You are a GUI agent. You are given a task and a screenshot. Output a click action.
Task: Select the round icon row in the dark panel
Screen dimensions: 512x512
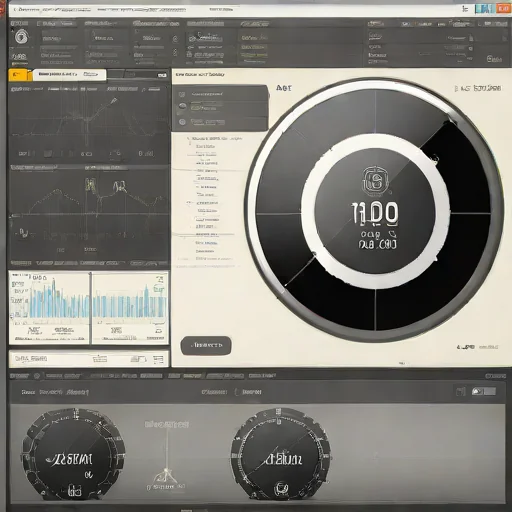click(220, 122)
